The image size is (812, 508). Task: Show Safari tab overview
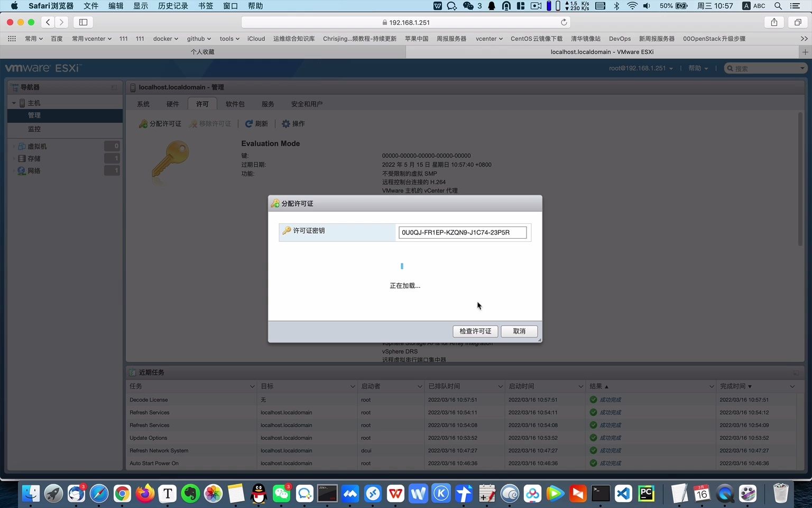(798, 22)
